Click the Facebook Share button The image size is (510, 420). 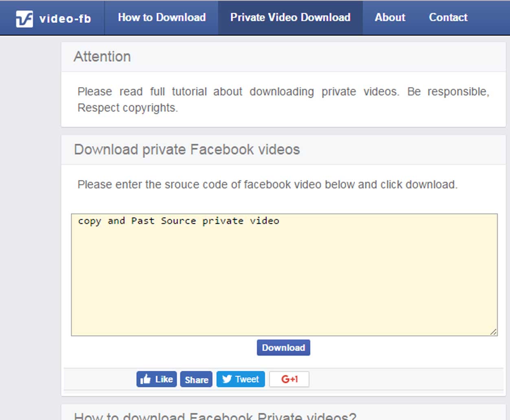pos(196,379)
